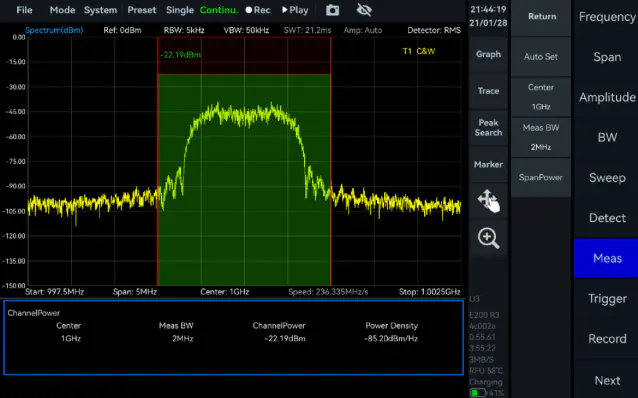The height and width of the screenshot is (398, 638).
Task: Click the Detector: RMS readout
Action: tap(434, 30)
